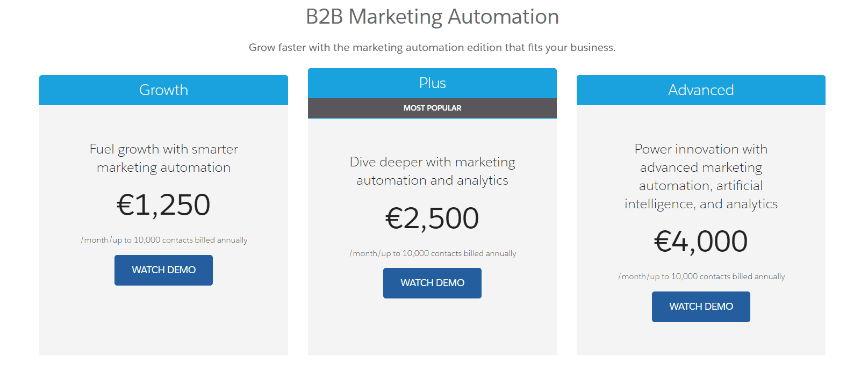Click the Most Popular banner
868x372 pixels.
point(432,108)
